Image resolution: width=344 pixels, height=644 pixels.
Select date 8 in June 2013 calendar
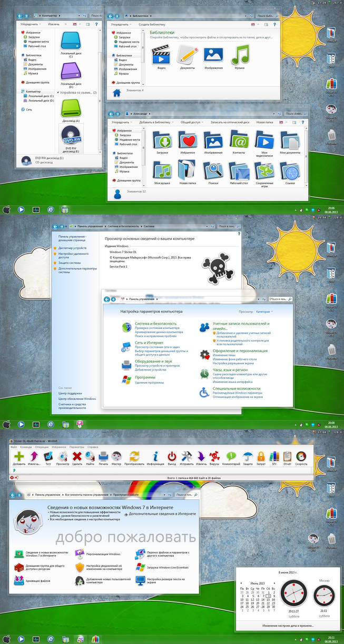(x=268, y=596)
